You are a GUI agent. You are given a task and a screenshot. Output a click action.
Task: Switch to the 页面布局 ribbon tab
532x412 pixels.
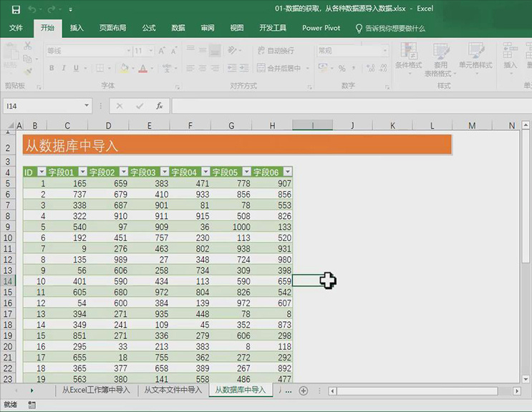click(x=112, y=28)
